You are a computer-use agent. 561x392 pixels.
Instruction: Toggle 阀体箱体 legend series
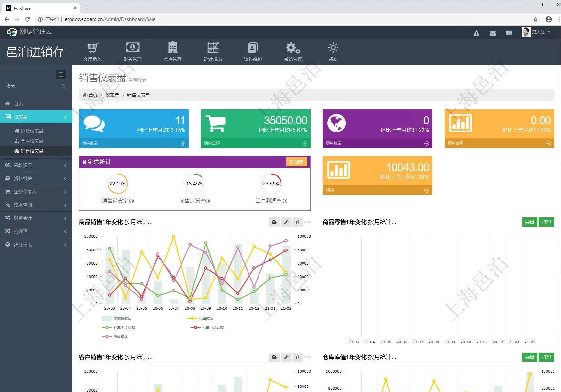tap(115, 337)
